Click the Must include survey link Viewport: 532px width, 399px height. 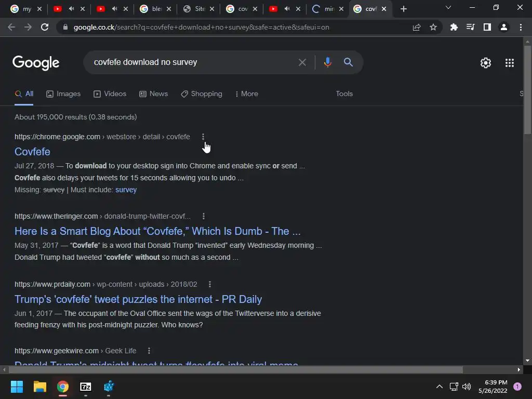126,190
